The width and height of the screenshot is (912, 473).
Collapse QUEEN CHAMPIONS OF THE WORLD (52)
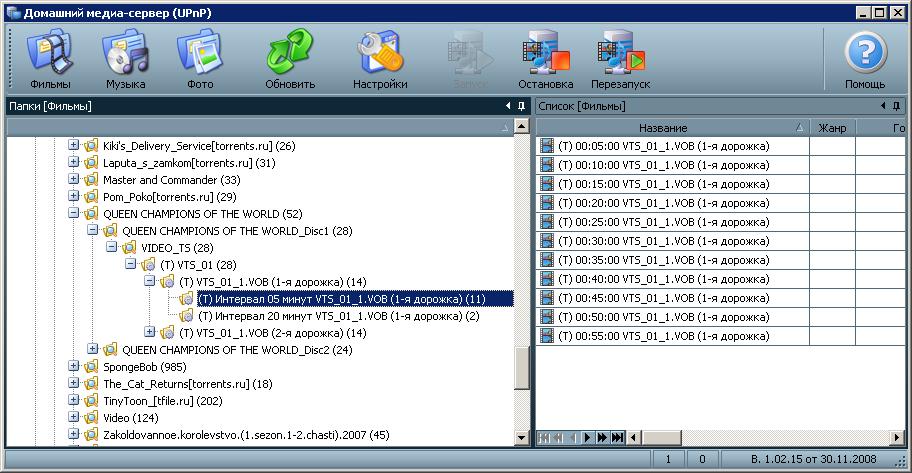point(73,213)
